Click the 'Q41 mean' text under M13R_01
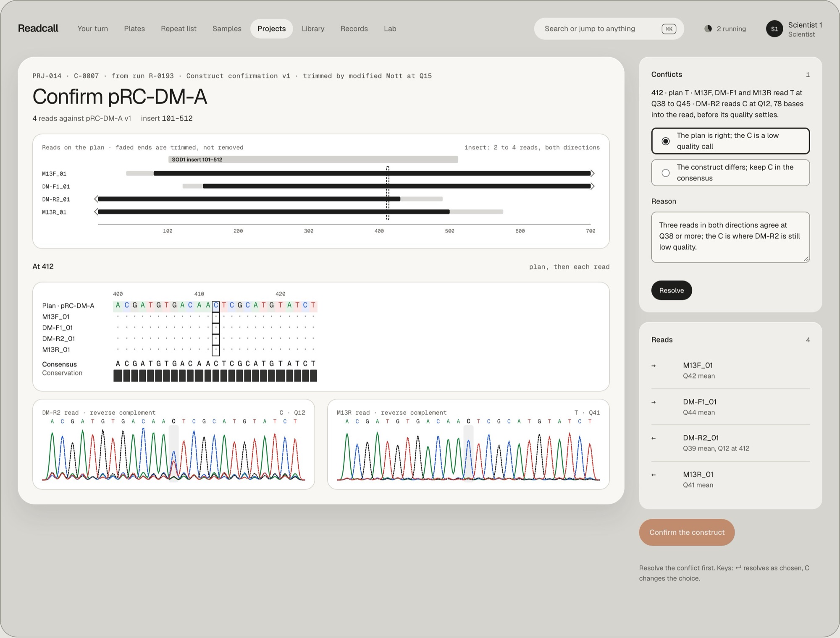 point(698,485)
